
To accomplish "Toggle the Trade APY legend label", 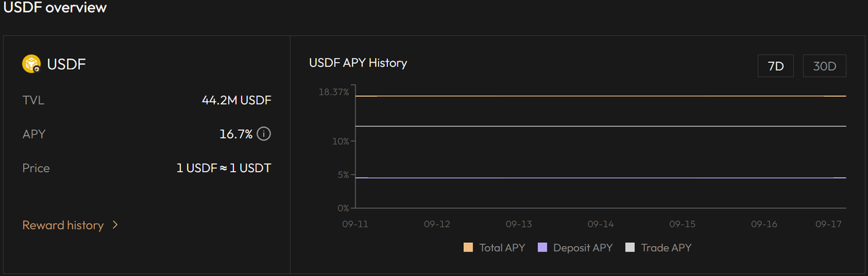I will [x=666, y=248].
